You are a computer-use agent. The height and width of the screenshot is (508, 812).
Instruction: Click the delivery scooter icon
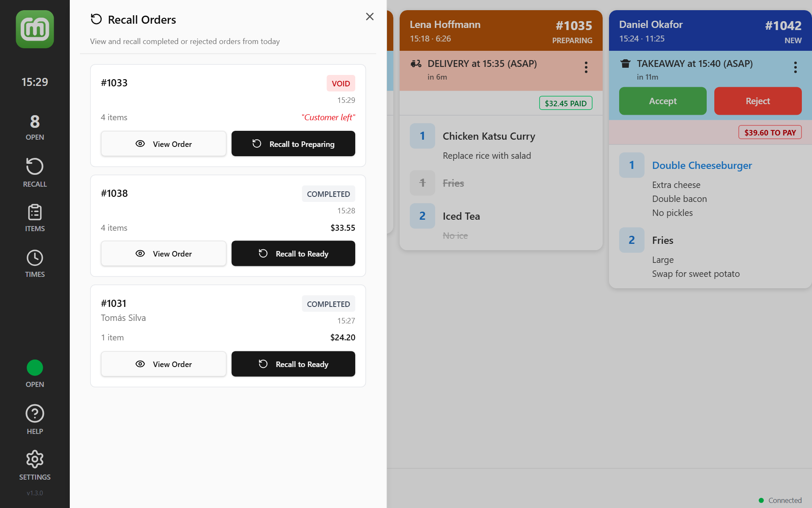click(x=416, y=63)
